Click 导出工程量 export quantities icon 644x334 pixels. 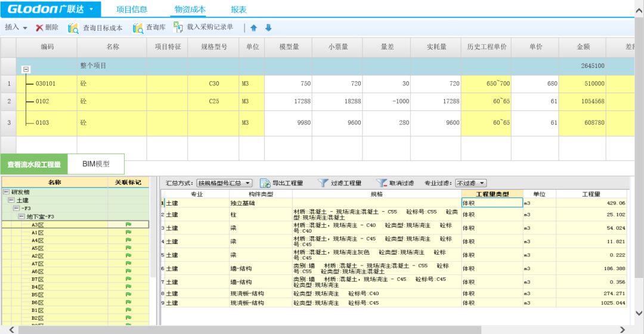coord(265,183)
